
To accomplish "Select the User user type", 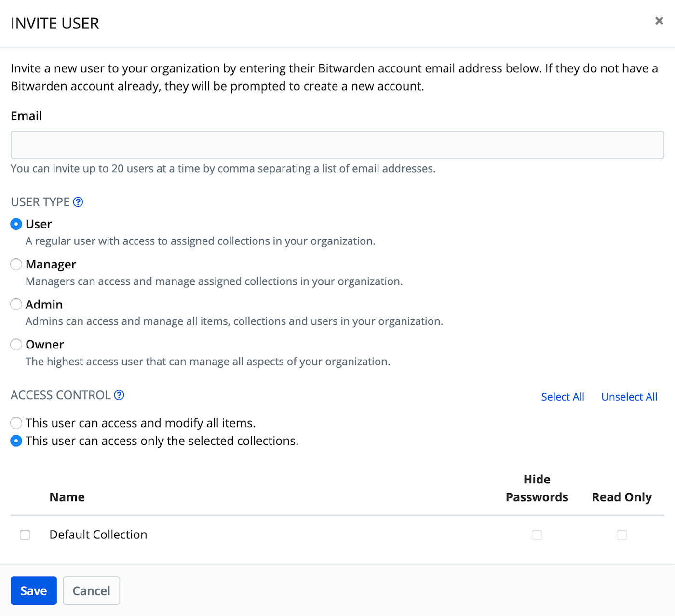I will 16,224.
